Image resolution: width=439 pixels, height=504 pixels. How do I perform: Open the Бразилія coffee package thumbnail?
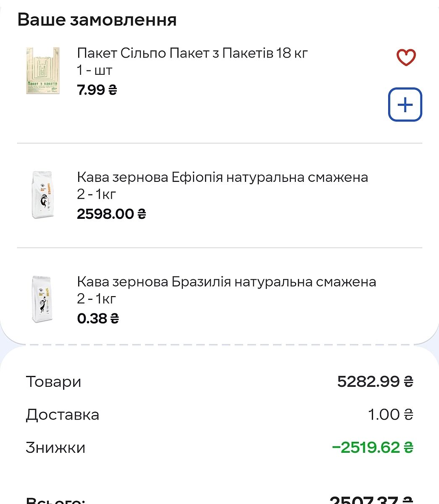coord(43,299)
